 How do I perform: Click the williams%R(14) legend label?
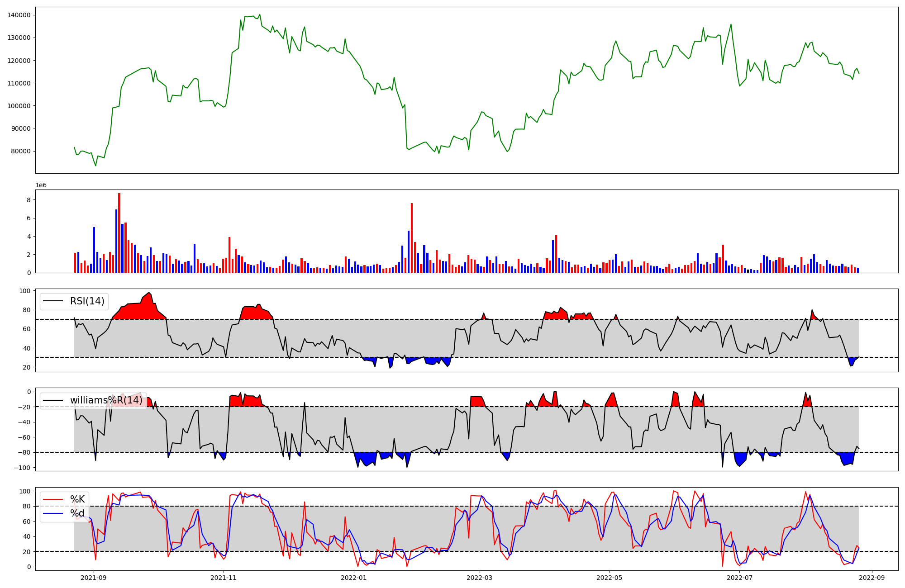pos(106,400)
